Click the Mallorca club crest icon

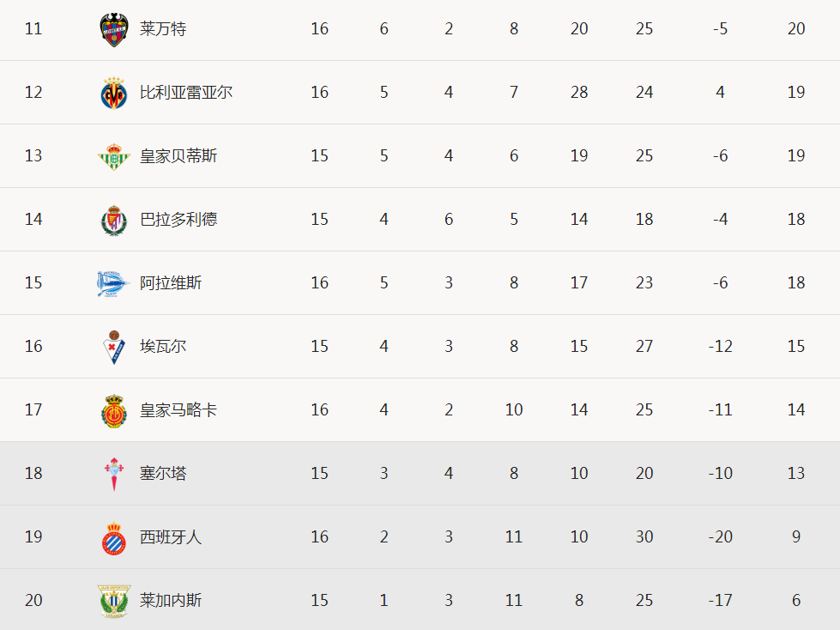[x=113, y=410]
